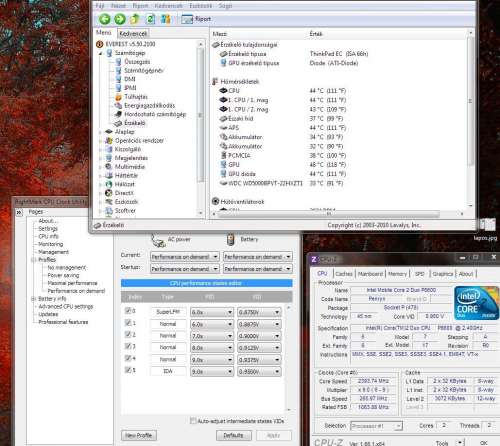Select the IPMI entry in EVEREST tree
500x446 pixels.
coord(130,88)
